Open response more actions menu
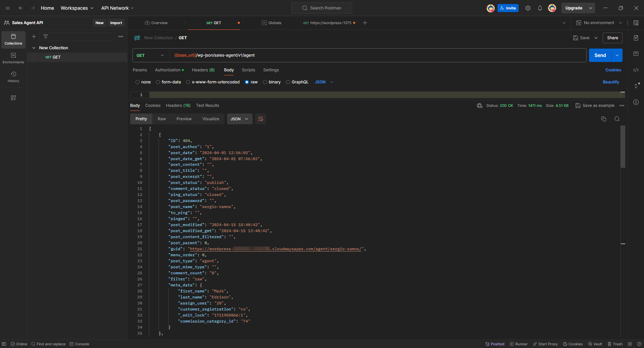 [x=622, y=106]
